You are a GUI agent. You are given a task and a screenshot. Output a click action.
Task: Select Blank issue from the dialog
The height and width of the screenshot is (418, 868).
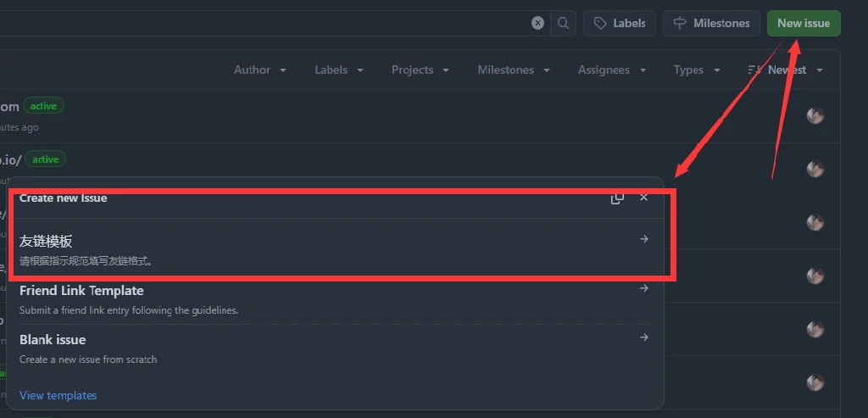coord(53,340)
